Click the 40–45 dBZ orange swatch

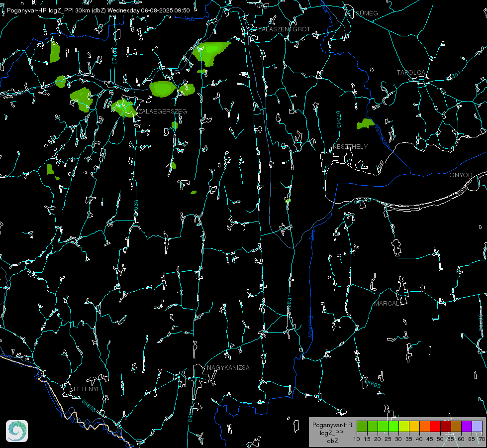coord(425,426)
